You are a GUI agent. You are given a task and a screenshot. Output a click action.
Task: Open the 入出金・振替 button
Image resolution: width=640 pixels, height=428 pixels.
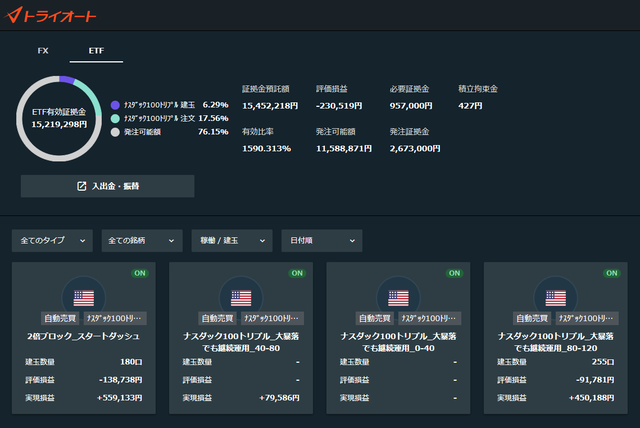tap(108, 186)
